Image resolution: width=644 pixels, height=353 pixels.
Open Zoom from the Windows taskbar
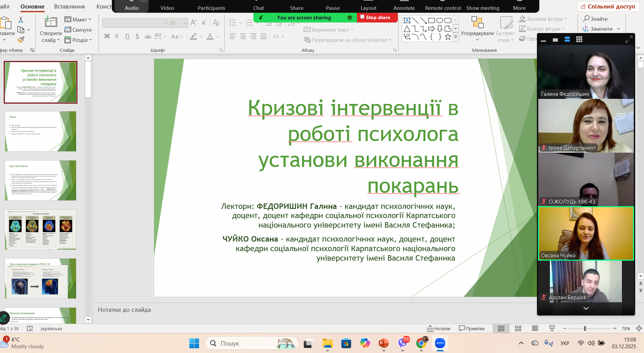click(x=440, y=343)
